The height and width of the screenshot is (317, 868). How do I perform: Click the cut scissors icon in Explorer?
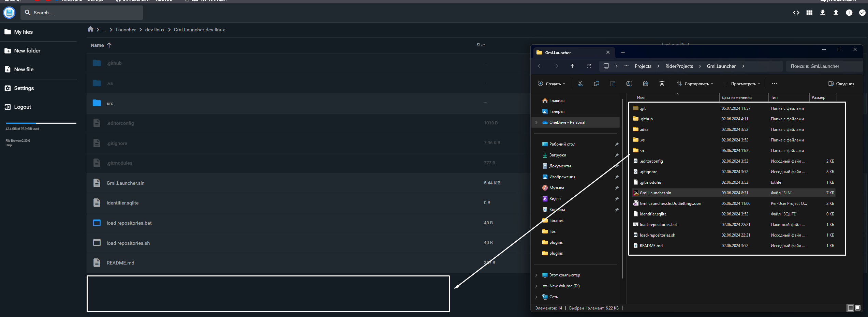point(580,84)
